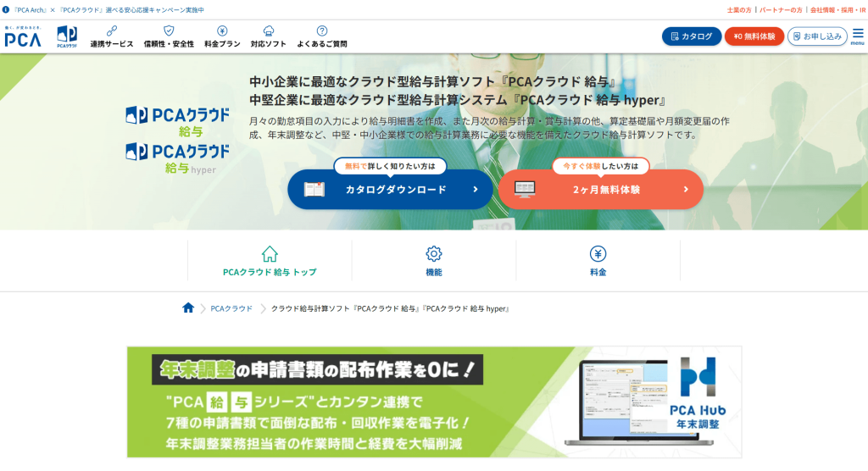Open 連携サービス chain-link menu item

pyautogui.click(x=112, y=36)
